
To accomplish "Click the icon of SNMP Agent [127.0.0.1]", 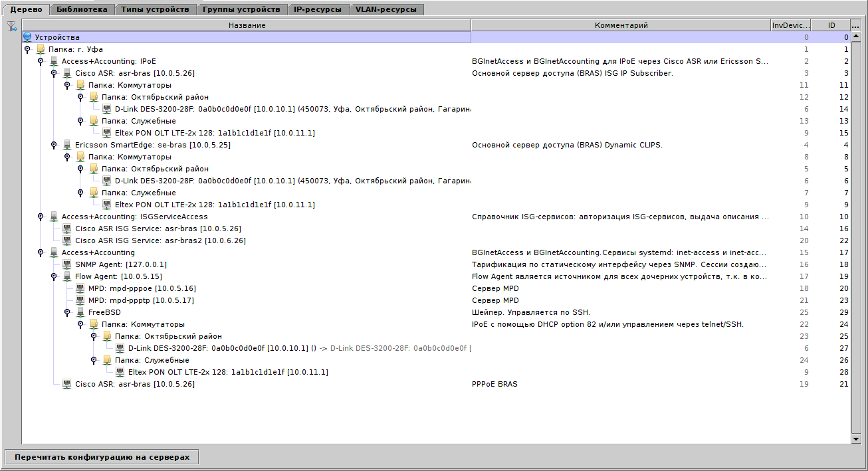I will pos(66,264).
